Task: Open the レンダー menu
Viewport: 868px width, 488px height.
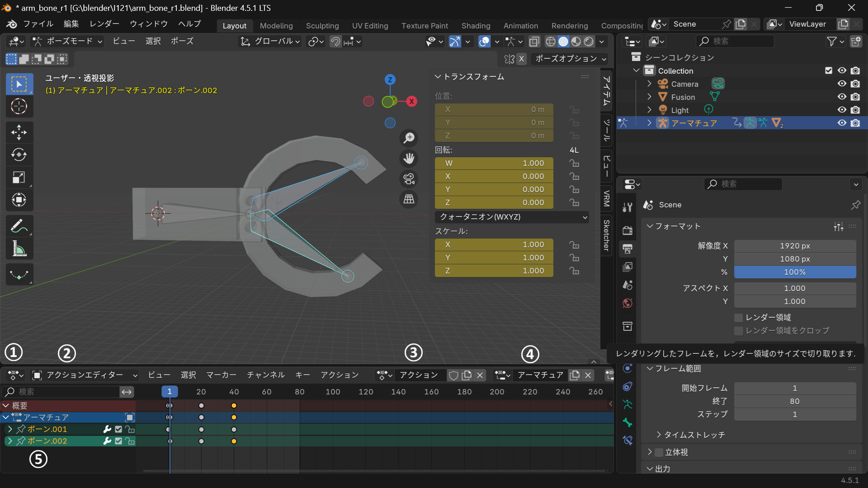Action: (104, 23)
